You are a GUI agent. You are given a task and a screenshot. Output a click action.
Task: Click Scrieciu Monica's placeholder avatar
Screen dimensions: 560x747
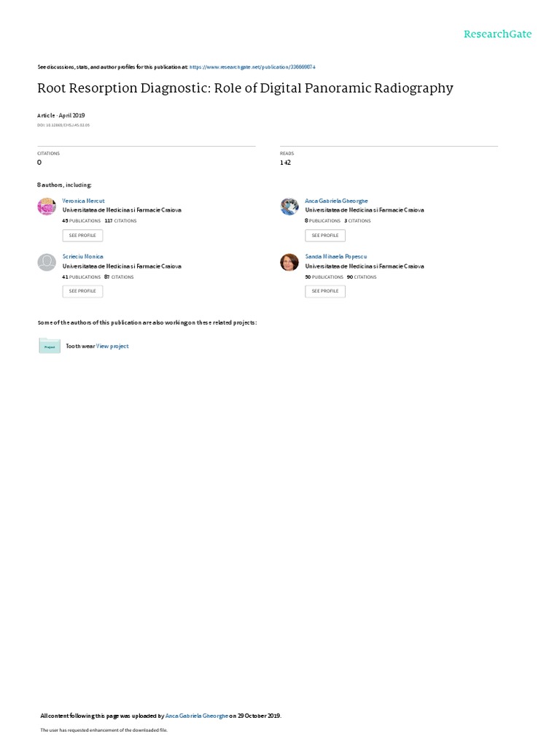click(x=47, y=262)
